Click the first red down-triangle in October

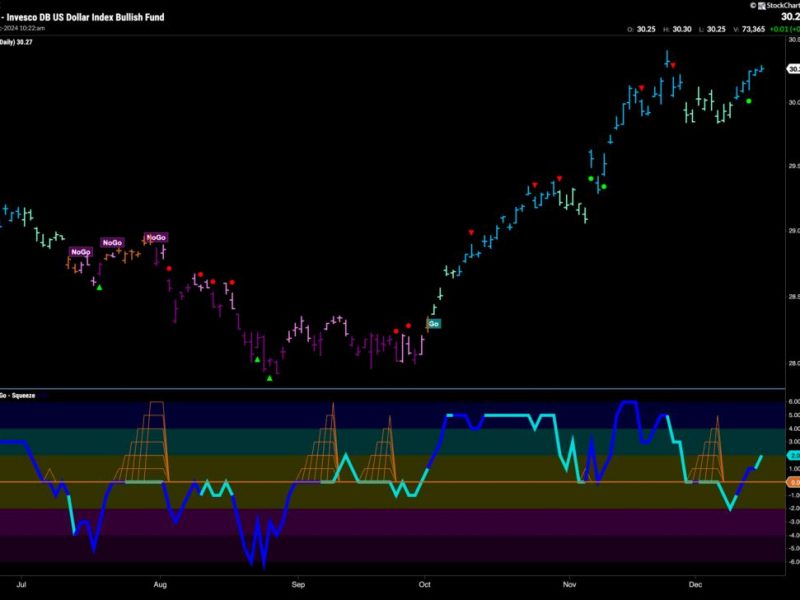(471, 233)
